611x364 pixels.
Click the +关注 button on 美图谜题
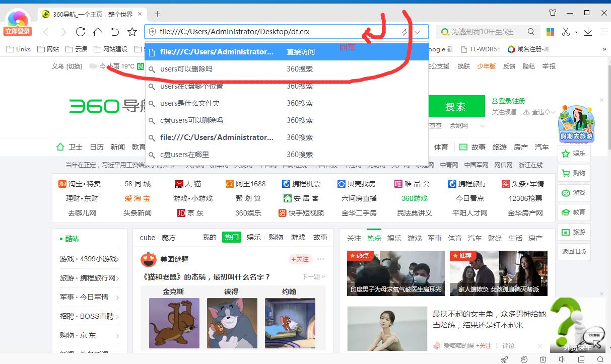point(301,259)
